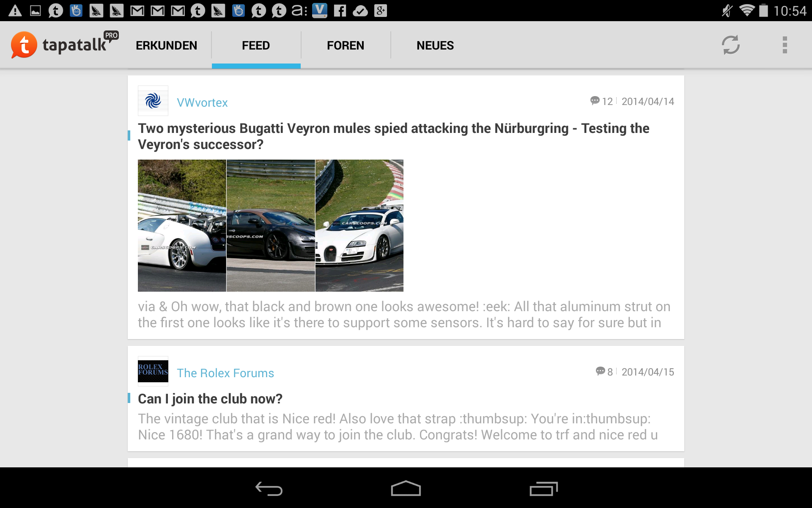Screen dimensions: 812x508
Task: Tap the Rolex Forums avatar icon
Action: pos(153,371)
